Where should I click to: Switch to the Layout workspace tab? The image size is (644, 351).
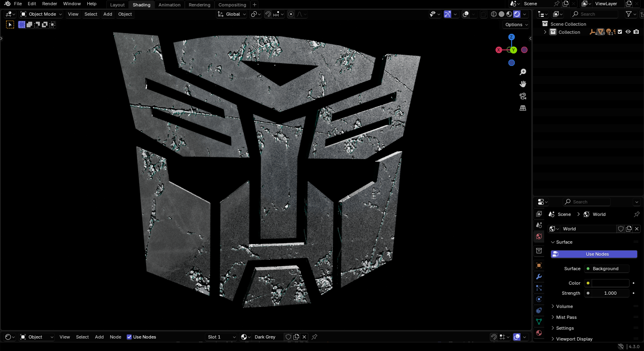[118, 5]
